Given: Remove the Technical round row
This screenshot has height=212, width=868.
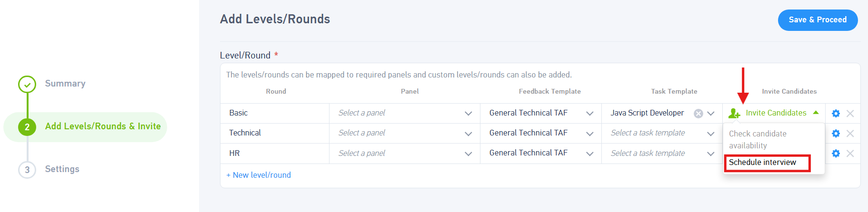Looking at the screenshot, I should pos(850,134).
